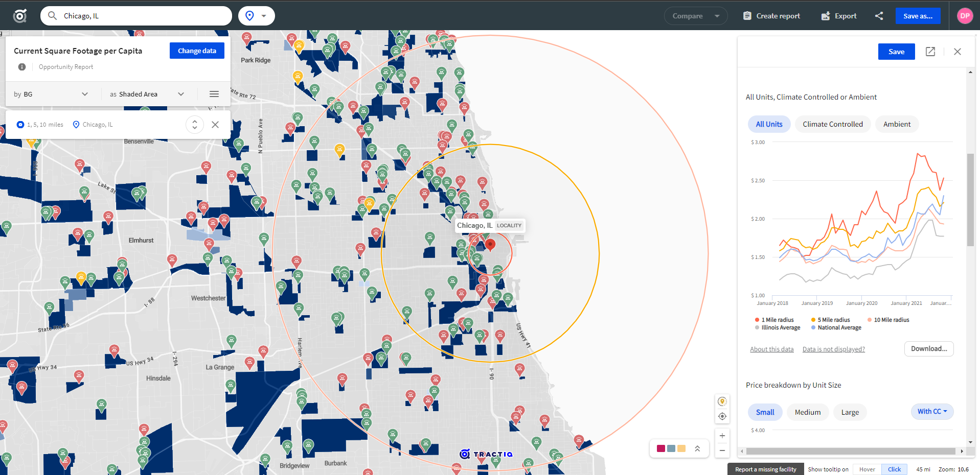Close the right chart panel
The height and width of the screenshot is (475, 980).
point(958,52)
